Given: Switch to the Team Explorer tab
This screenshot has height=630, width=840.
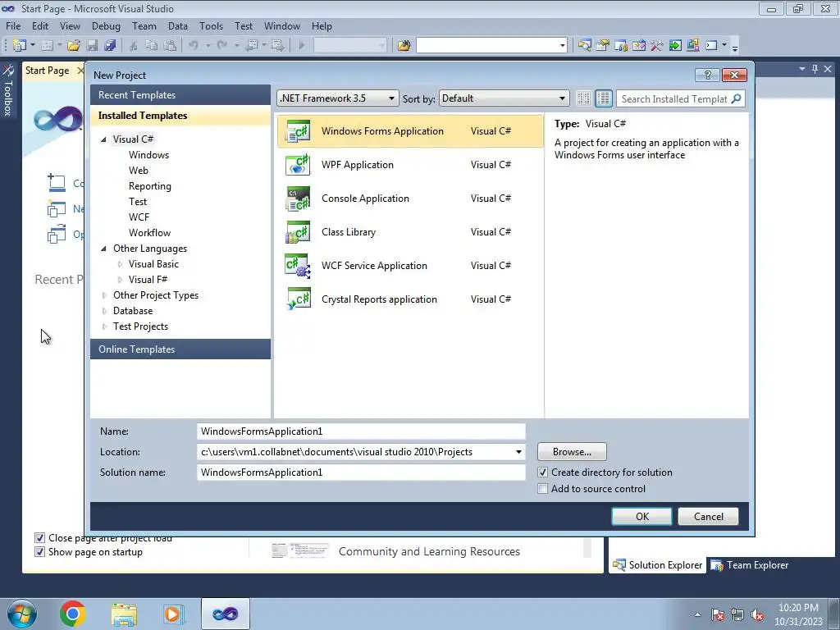Looking at the screenshot, I should 750,565.
